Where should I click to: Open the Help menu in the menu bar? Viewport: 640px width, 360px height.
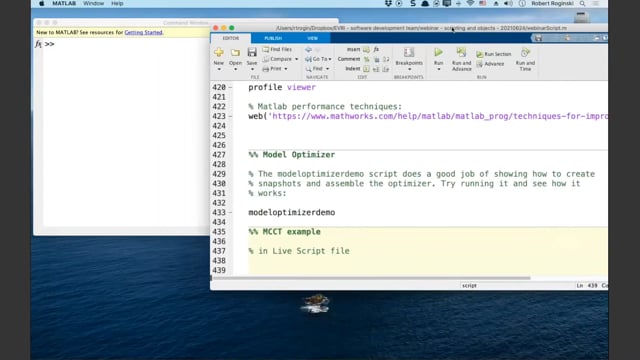click(x=117, y=3)
